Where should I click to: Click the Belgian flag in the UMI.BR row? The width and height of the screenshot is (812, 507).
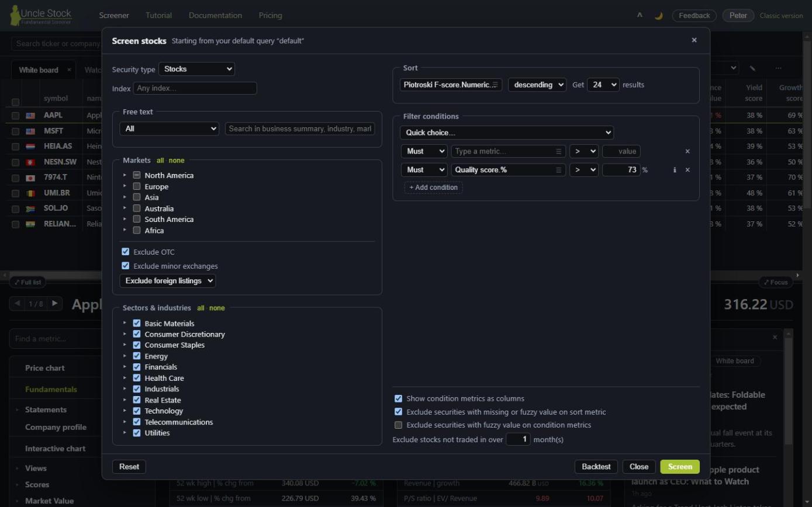click(30, 193)
